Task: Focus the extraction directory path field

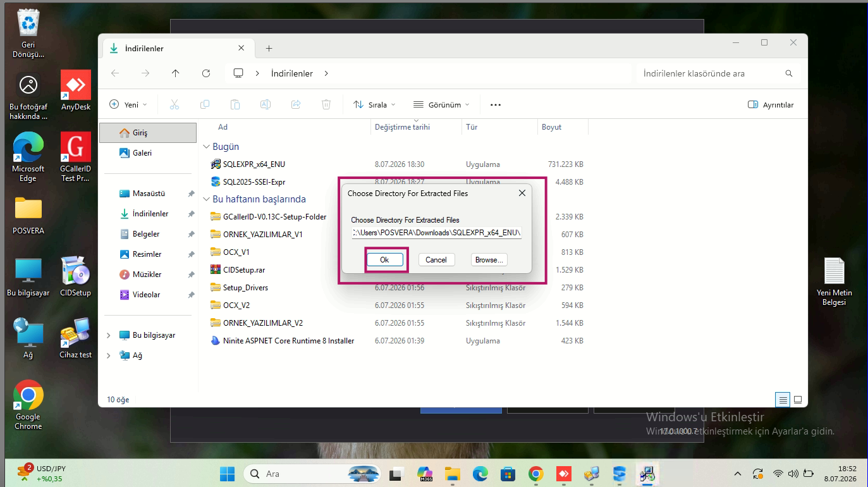Action: pyautogui.click(x=436, y=233)
